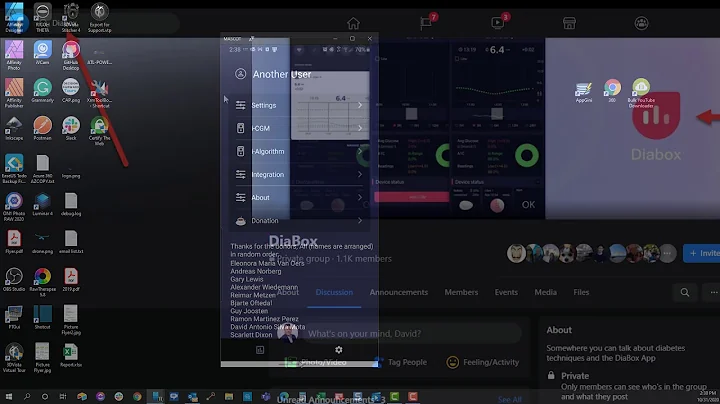Open Task View on taskbar
The width and height of the screenshot is (720, 404).
63,396
